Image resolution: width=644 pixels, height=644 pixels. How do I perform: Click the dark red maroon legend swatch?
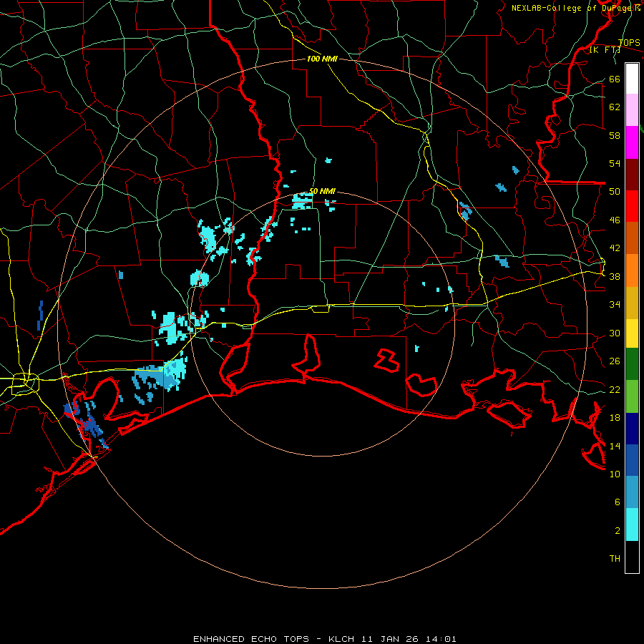coord(632,174)
